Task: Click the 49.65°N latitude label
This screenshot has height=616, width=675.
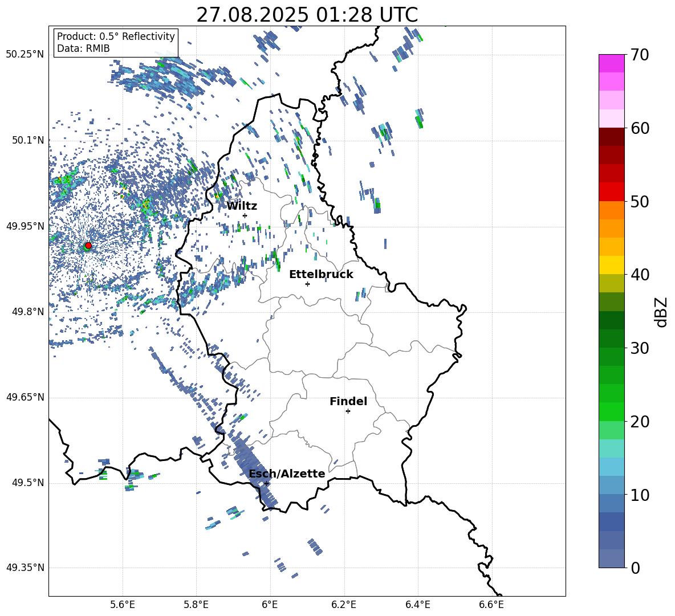Action: 25,397
